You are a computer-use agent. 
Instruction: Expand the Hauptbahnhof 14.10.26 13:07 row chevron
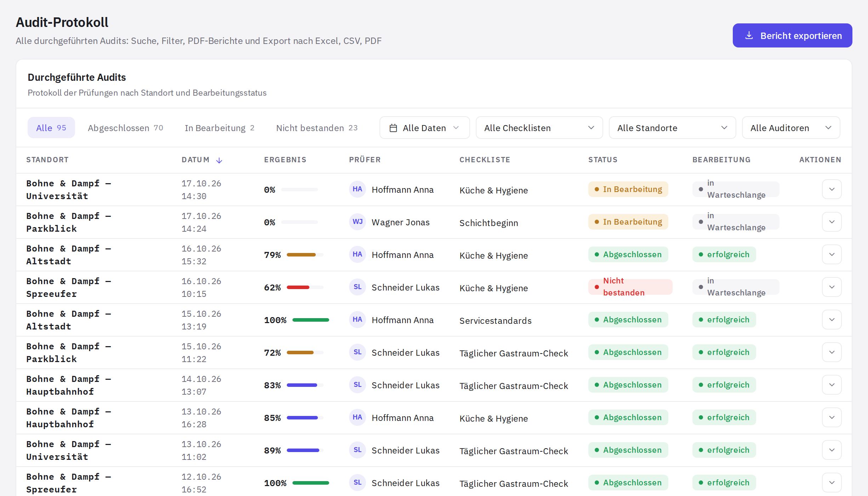pyautogui.click(x=832, y=385)
